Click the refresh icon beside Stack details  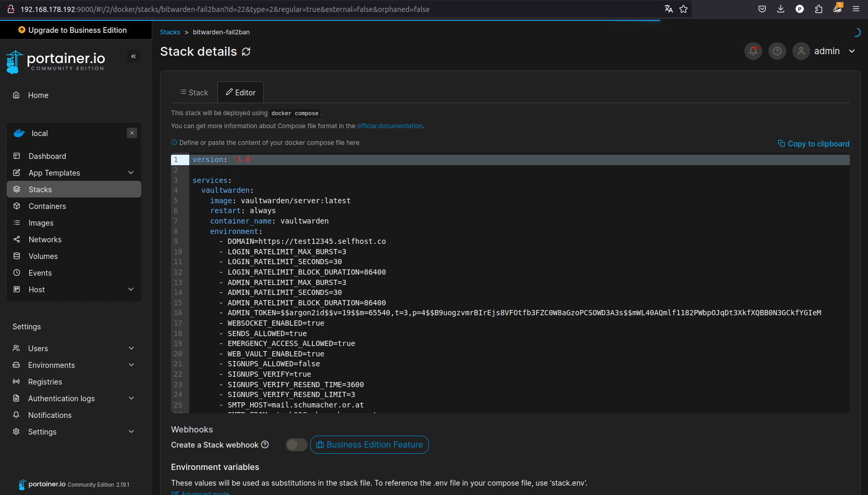click(x=246, y=52)
